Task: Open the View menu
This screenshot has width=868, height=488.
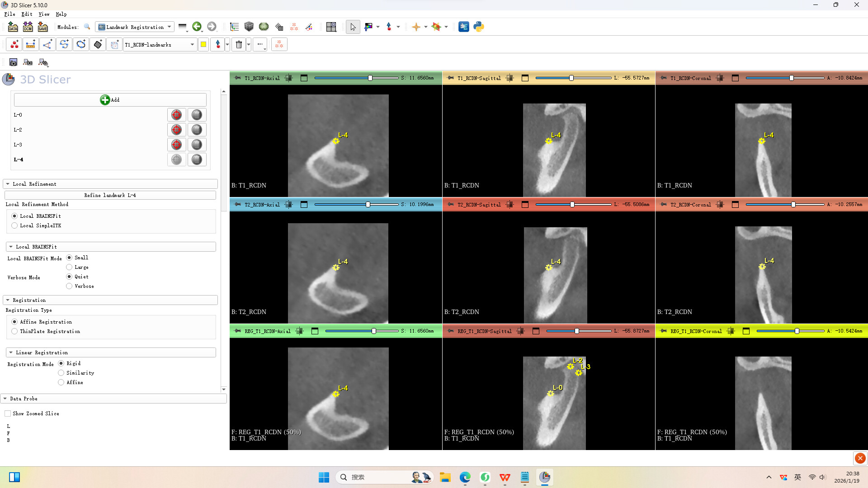Action: pyautogui.click(x=44, y=14)
